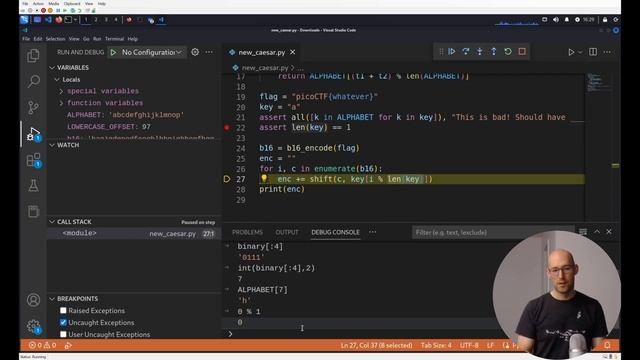Screen dimensions: 640x360
Task: Split the editor to the right
Action: click(593, 52)
